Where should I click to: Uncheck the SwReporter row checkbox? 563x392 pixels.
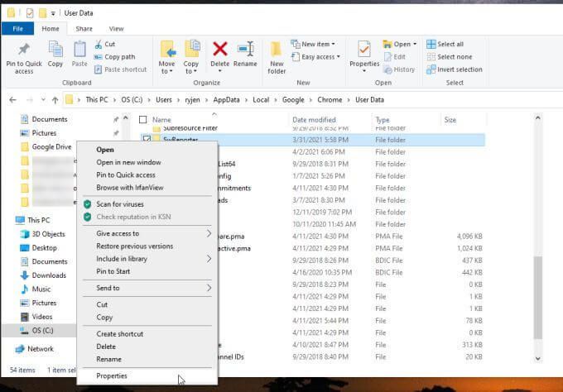147,139
